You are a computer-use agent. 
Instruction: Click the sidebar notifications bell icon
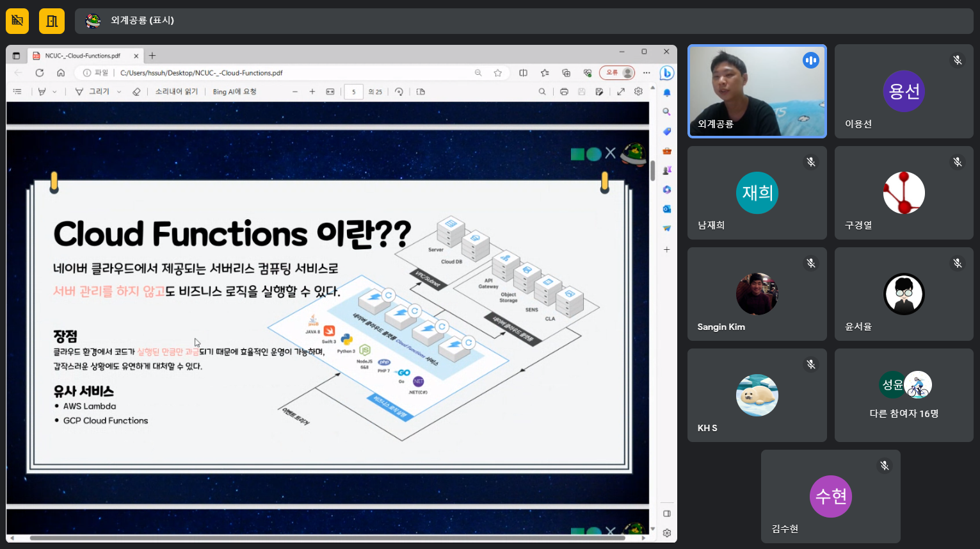[667, 92]
